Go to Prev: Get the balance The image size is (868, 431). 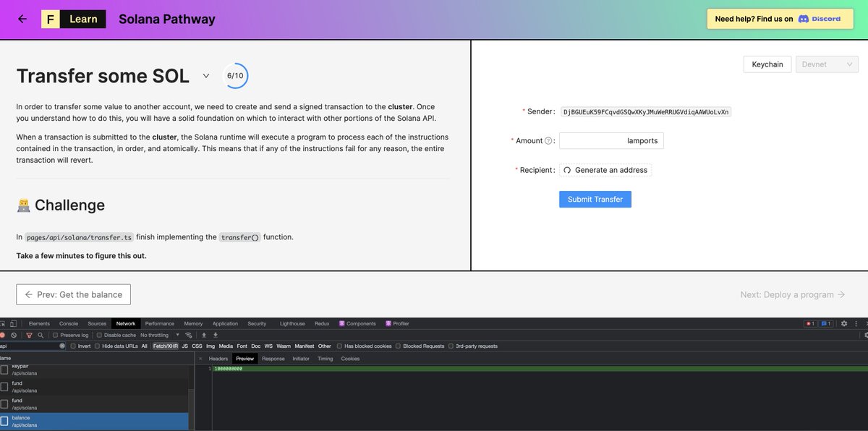coord(74,295)
